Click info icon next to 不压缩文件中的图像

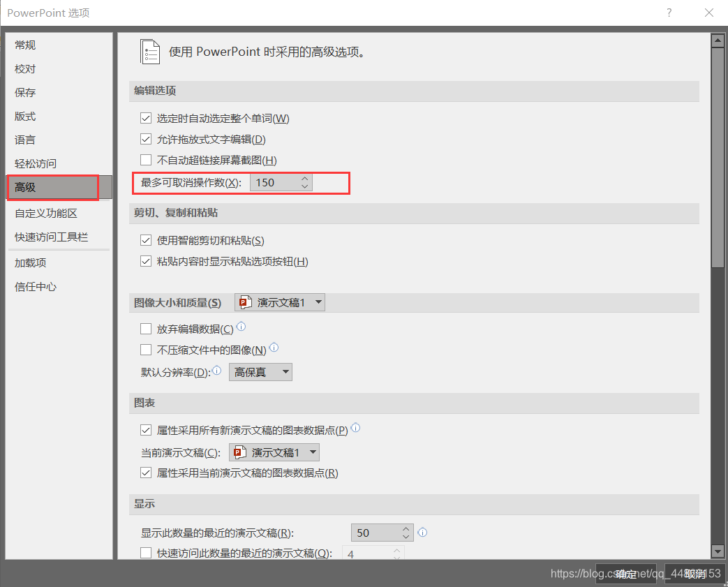pos(274,347)
